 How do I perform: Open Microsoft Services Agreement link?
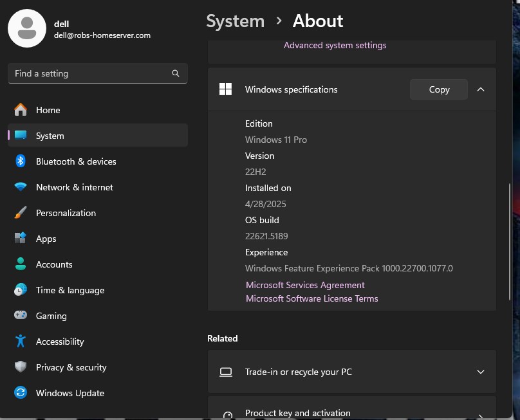point(305,285)
